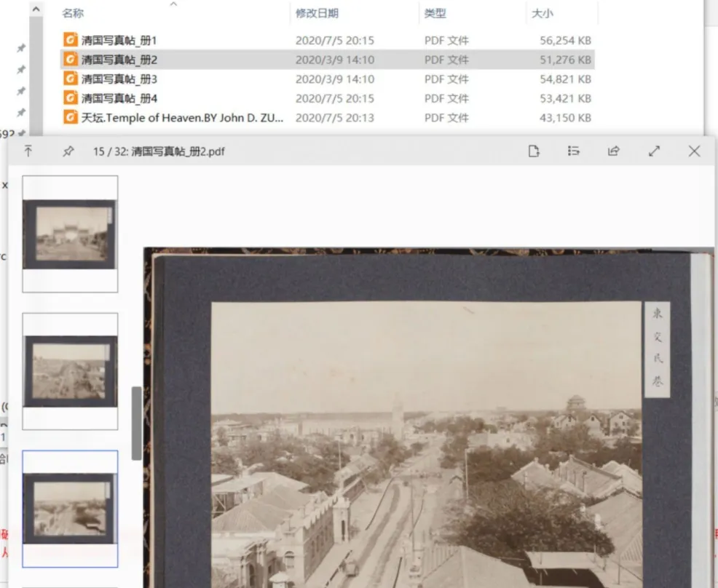Click the share icon in preview toolbar
Viewport: 718px width, 588px height.
click(613, 151)
